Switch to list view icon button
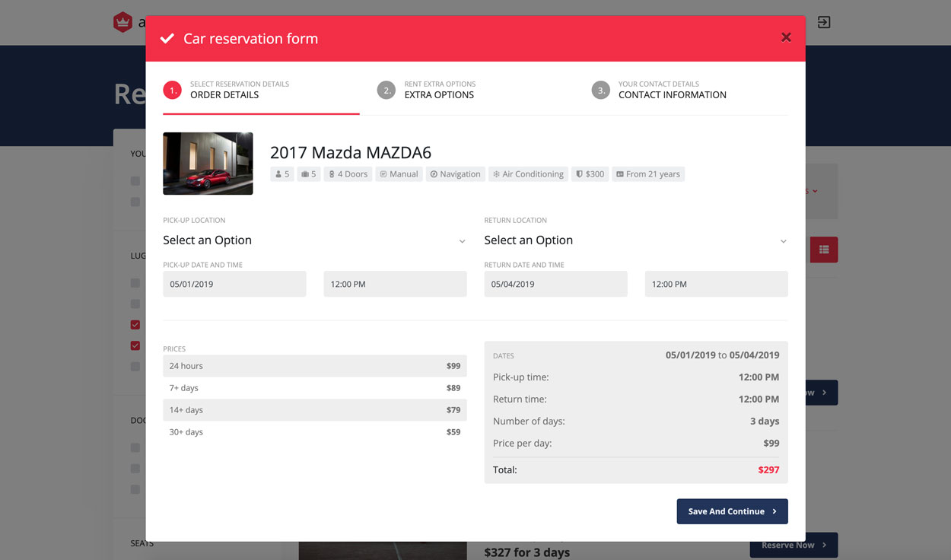The width and height of the screenshot is (951, 560). (x=824, y=250)
